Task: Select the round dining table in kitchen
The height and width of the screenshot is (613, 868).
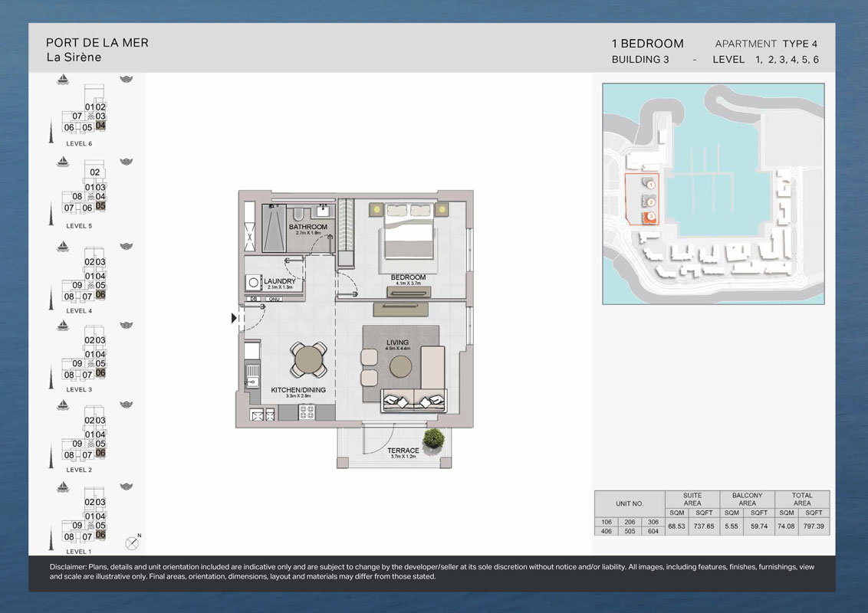Action: (x=309, y=359)
